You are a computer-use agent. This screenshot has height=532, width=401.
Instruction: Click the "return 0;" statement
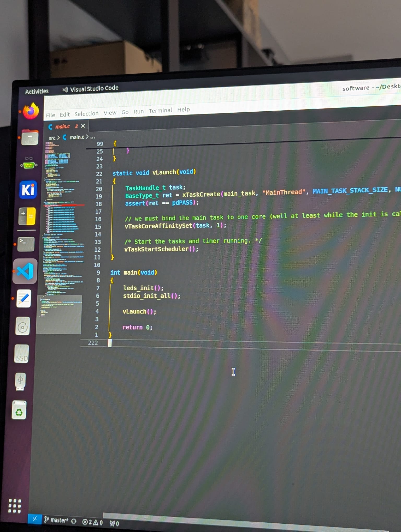138,327
